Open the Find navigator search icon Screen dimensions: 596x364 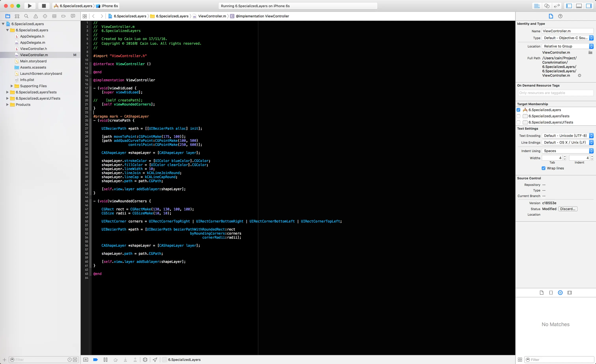point(26,16)
